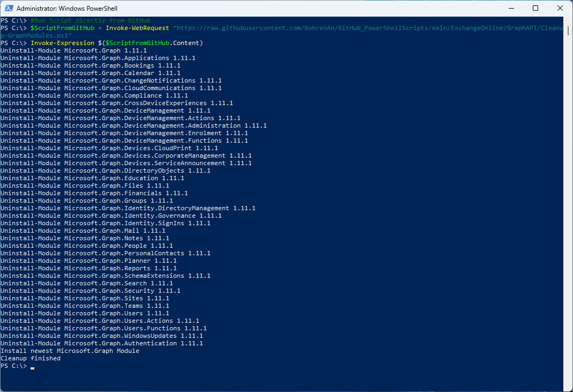Viewport: 573px width, 392px height.
Task: Click the 'Microsoft.Graph.DeviceManagement.Functions 1.11.1' line
Action: [x=124, y=141]
